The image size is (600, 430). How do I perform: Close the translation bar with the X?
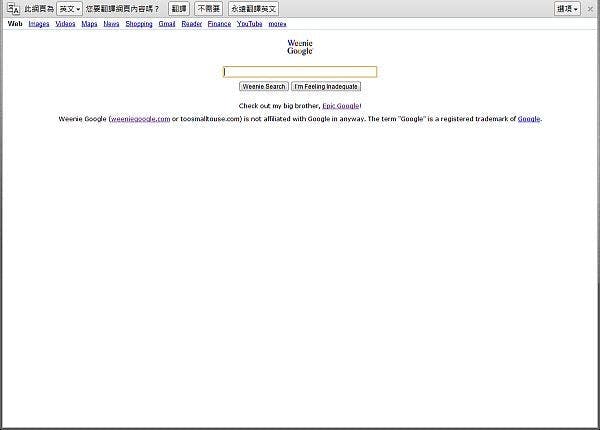click(590, 9)
